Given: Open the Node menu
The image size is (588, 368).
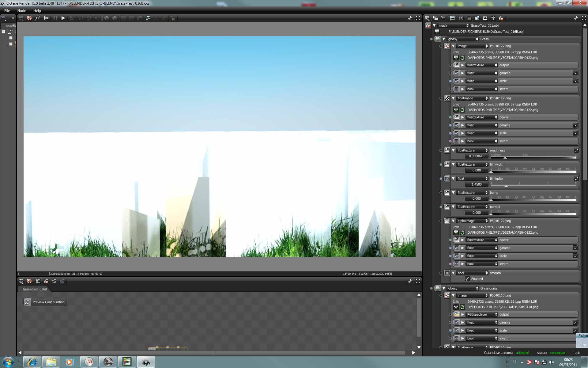Looking at the screenshot, I should click(x=21, y=10).
